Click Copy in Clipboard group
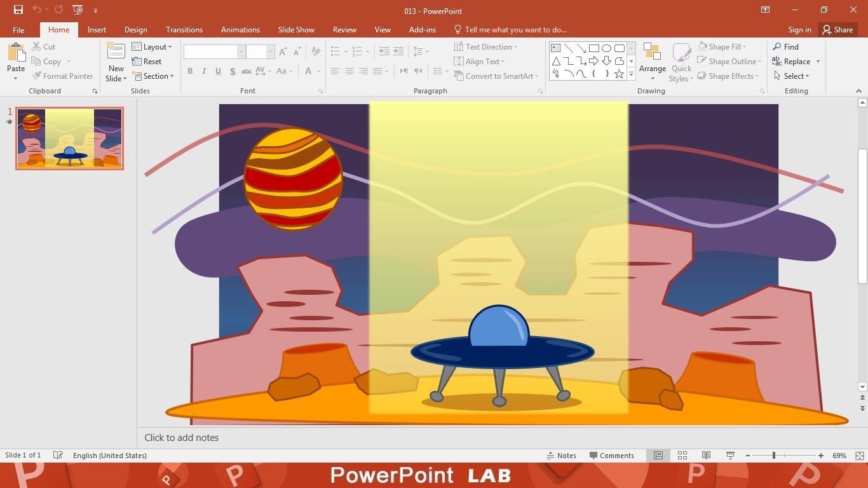868x488 pixels. point(46,62)
